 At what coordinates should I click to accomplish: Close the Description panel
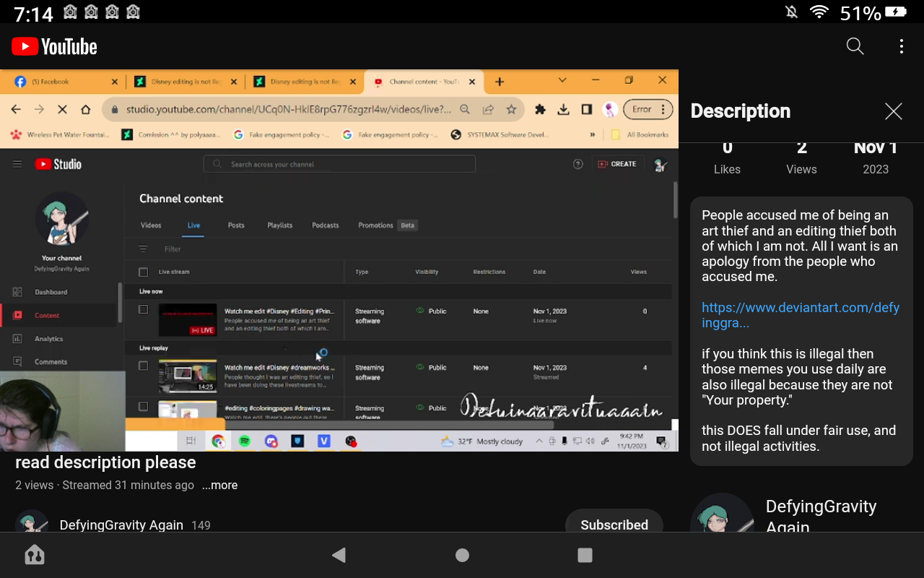(893, 111)
